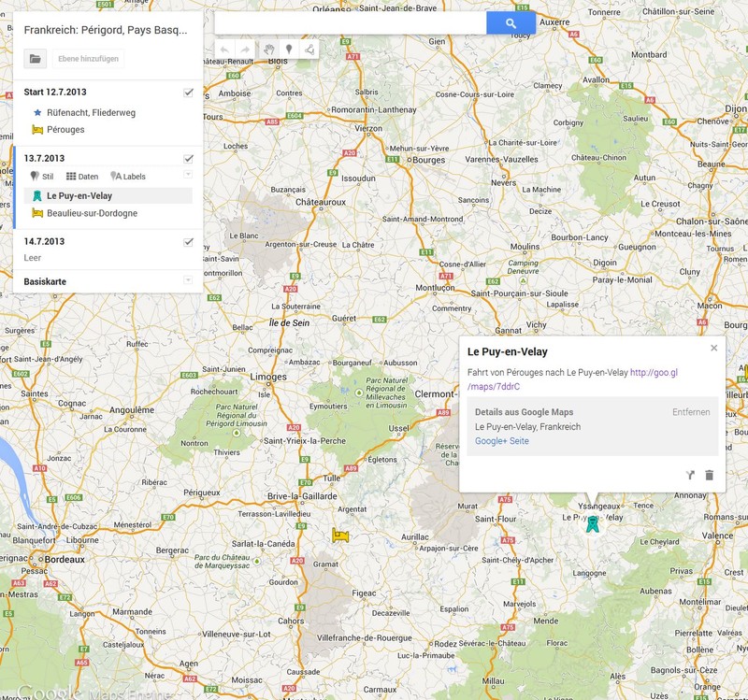This screenshot has height=700, width=748.
Task: Toggle the 14.7.2013 layer checkbox
Action: point(189,242)
